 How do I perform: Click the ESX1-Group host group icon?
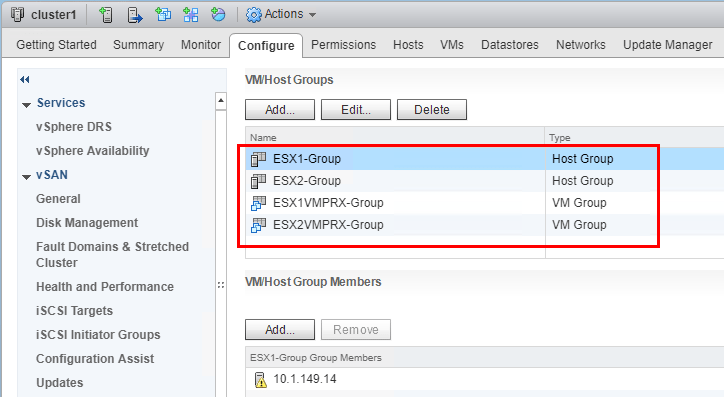coord(258,159)
